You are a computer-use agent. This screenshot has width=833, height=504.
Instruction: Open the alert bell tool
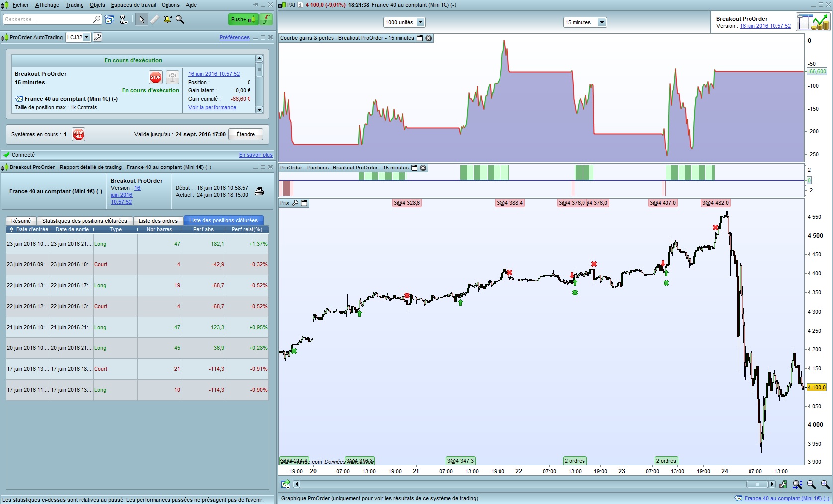(x=167, y=19)
